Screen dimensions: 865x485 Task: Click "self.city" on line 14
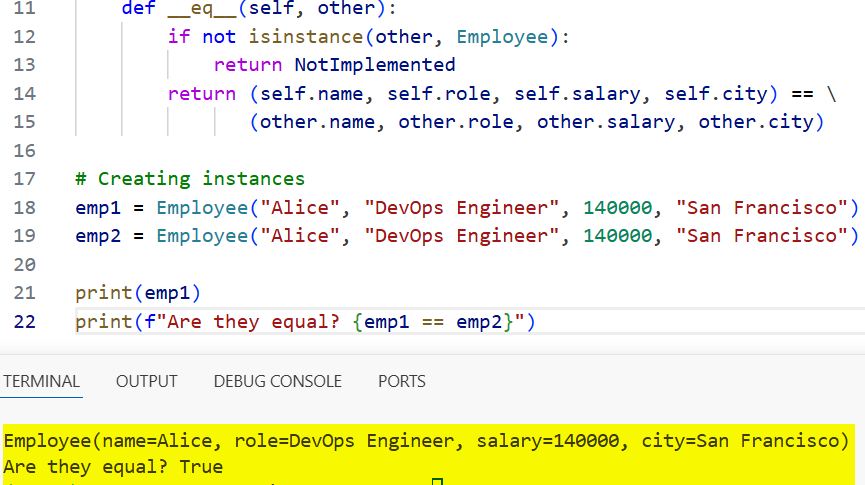716,94
